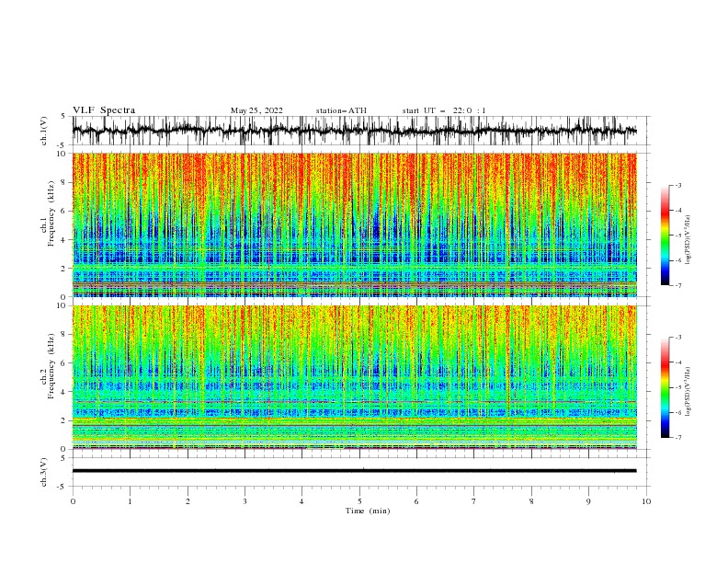Click time axis tick label "9"
The image size is (728, 563).
point(588,501)
